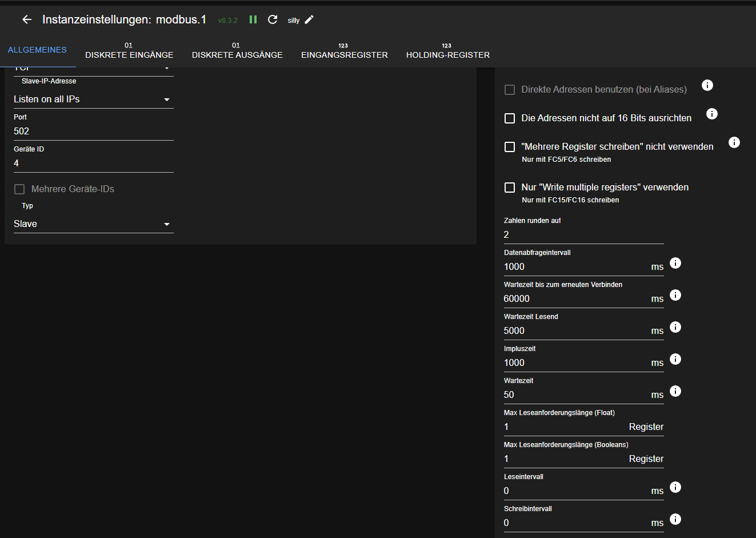Open the Holding-Register tab

[x=448, y=50]
